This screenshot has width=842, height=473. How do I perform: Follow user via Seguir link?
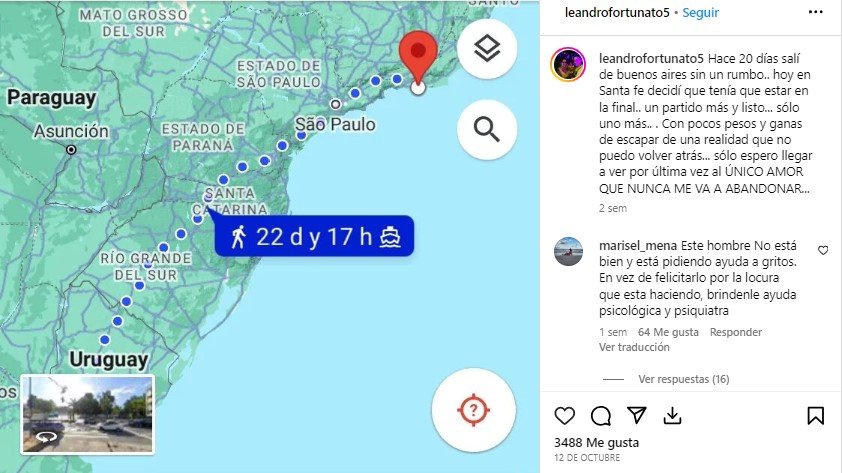coord(700,13)
